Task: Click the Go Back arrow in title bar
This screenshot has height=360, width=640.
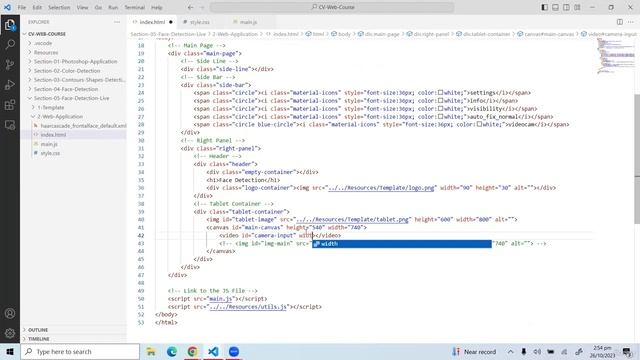Action: 191,7
